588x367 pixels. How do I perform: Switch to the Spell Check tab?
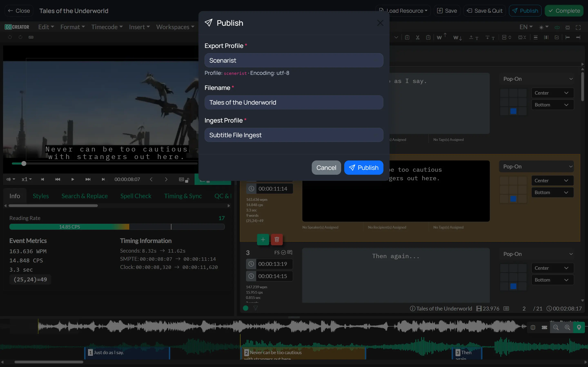coord(136,196)
